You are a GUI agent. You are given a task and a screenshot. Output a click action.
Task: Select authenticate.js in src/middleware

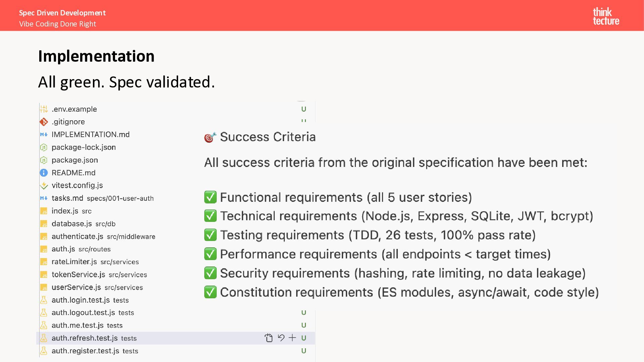(77, 237)
